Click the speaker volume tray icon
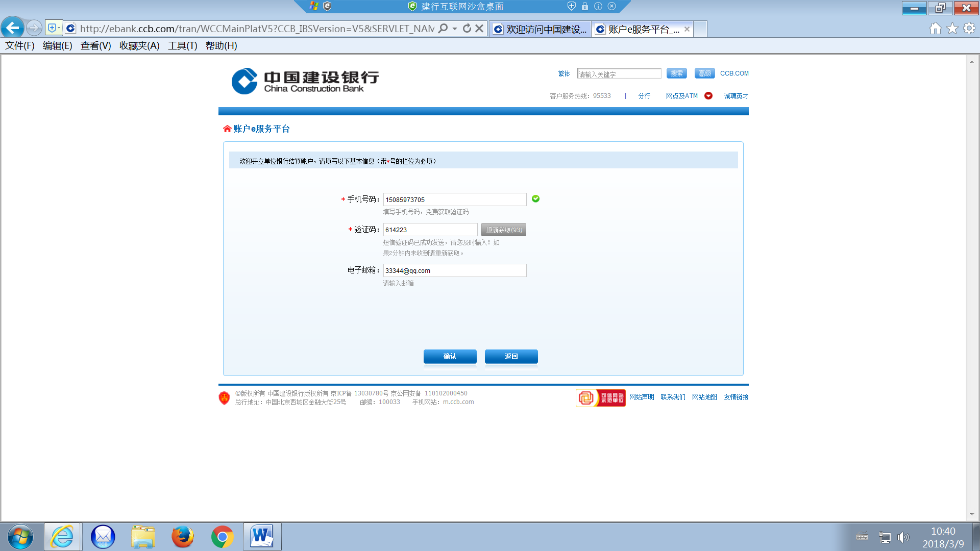This screenshot has height=551, width=980. 903,537
